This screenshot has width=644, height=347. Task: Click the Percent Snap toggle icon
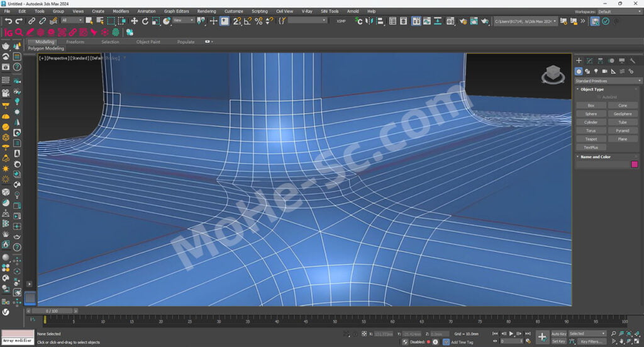258,21
